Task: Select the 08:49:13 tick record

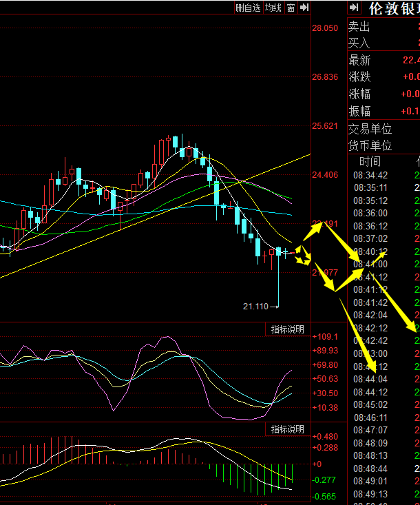Action: click(370, 494)
